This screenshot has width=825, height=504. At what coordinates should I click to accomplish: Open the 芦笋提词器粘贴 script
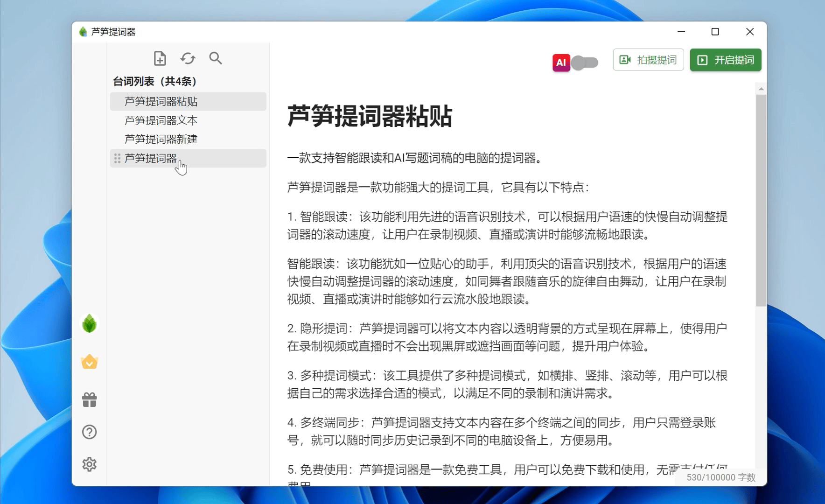tap(161, 101)
